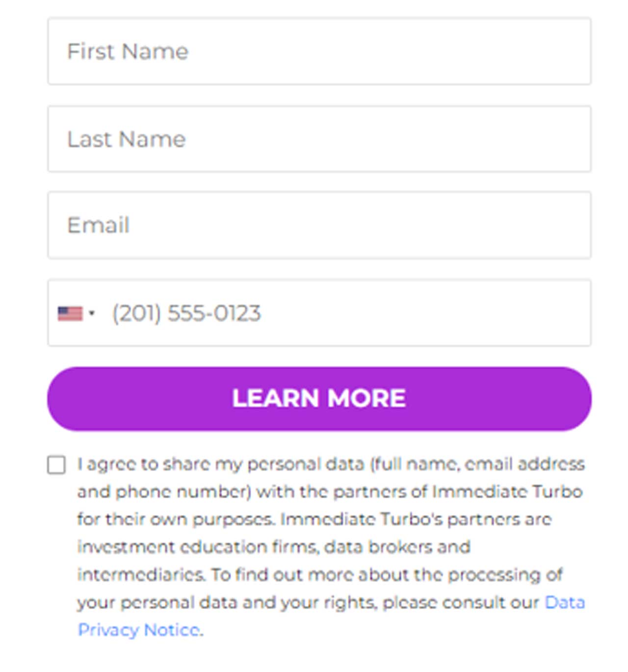Image resolution: width=628 pixels, height=672 pixels.
Task: Click the US flag icon
Action: pos(70,313)
